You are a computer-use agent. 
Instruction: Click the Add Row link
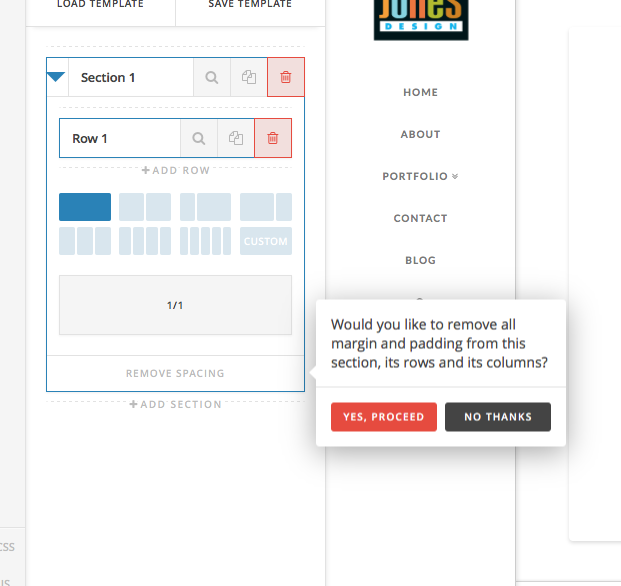(175, 170)
